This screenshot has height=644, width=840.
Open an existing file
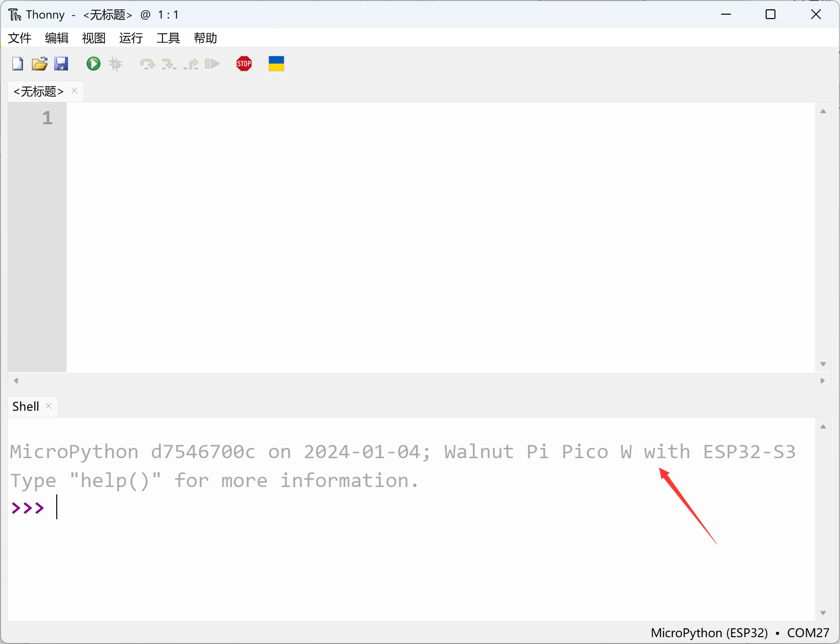point(39,64)
